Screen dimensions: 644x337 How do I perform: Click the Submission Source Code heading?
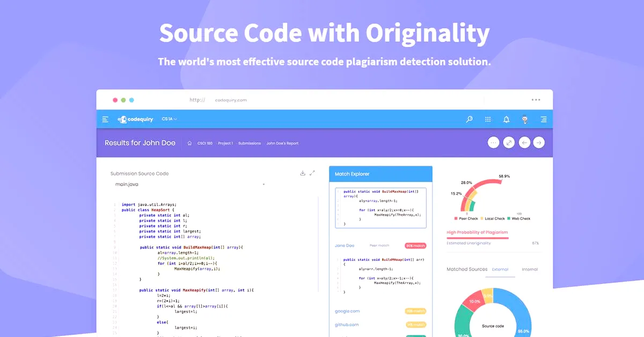(x=140, y=173)
